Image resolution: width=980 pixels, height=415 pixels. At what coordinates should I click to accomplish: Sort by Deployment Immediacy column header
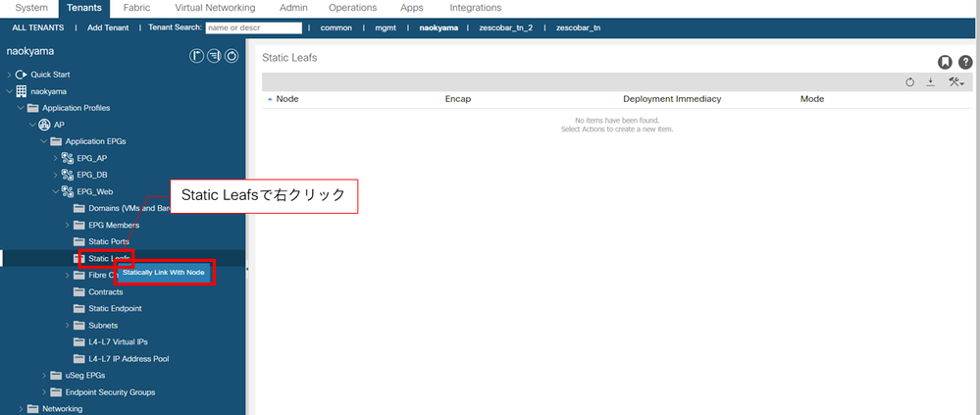(x=672, y=99)
